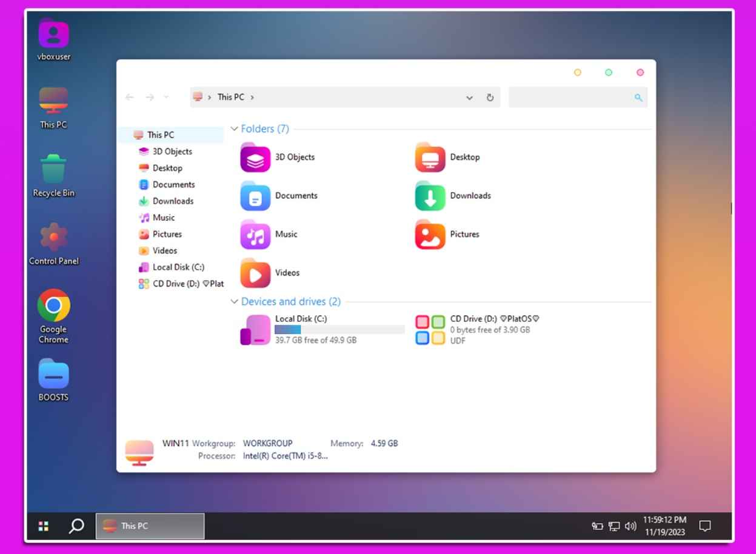
Task: Open Google Chrome desktop shortcut
Action: pyautogui.click(x=53, y=306)
